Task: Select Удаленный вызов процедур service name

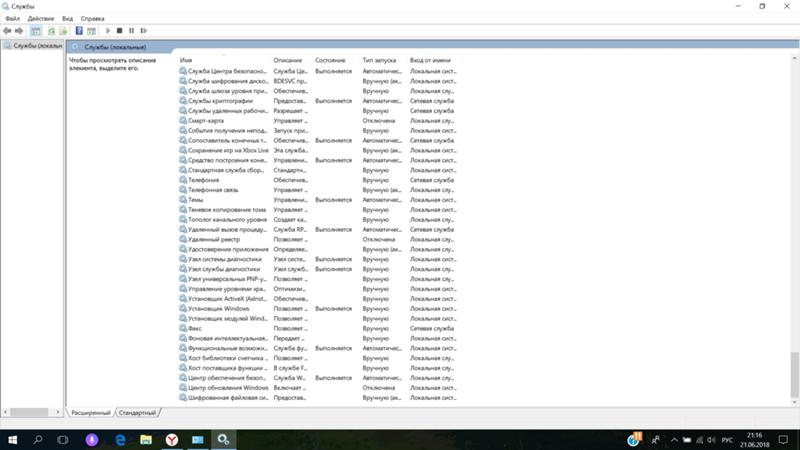Action: tap(228, 230)
